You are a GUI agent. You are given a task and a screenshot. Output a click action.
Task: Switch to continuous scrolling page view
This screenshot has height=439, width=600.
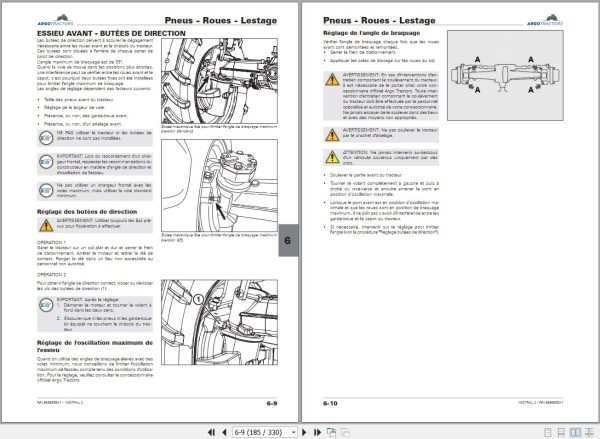(x=561, y=432)
